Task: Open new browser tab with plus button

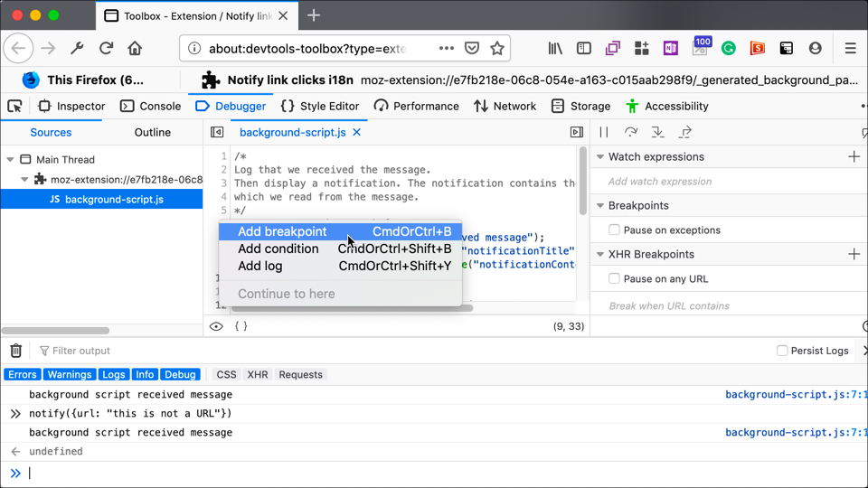Action: 314,15
